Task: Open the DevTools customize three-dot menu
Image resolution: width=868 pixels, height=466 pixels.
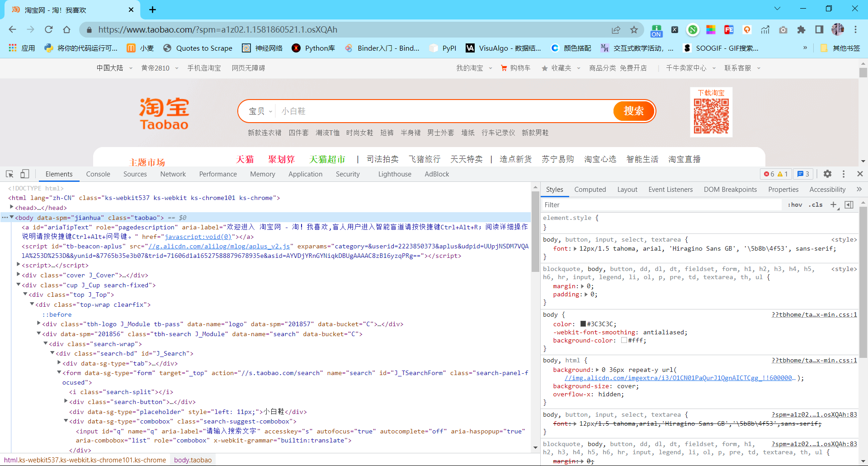Action: coord(844,174)
